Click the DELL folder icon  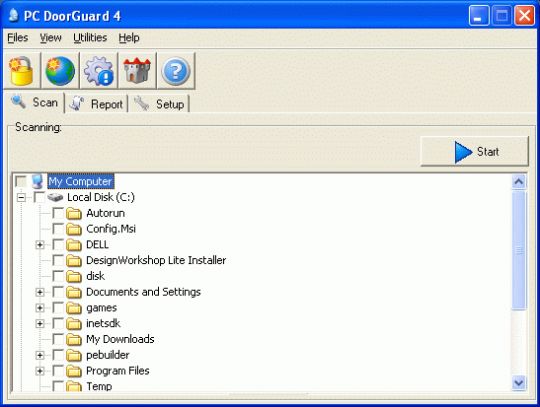[x=74, y=245]
